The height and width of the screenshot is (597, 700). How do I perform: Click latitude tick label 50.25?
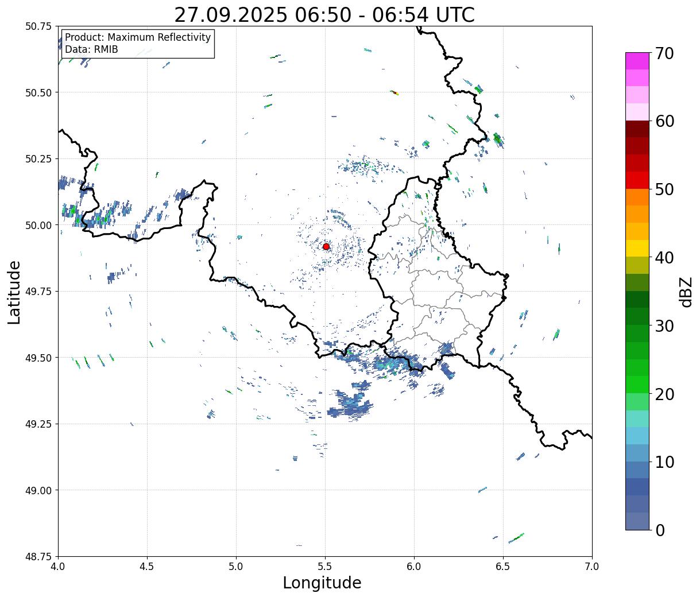point(38,159)
